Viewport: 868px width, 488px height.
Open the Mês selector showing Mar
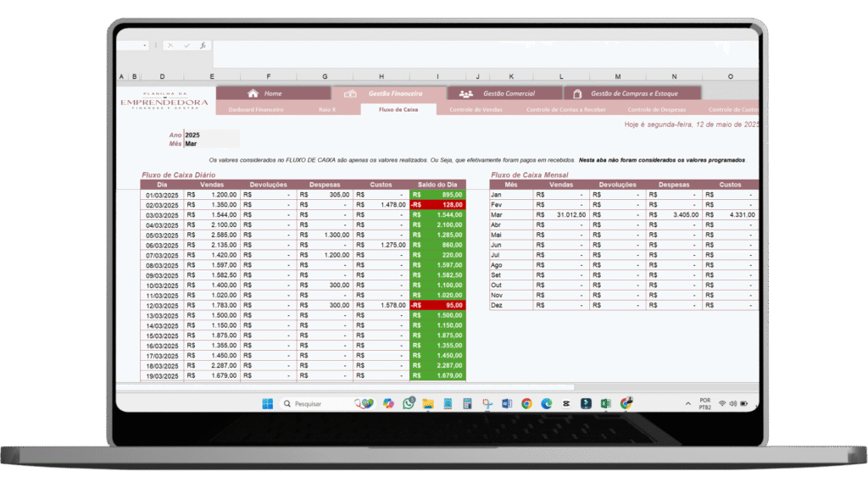coord(211,144)
